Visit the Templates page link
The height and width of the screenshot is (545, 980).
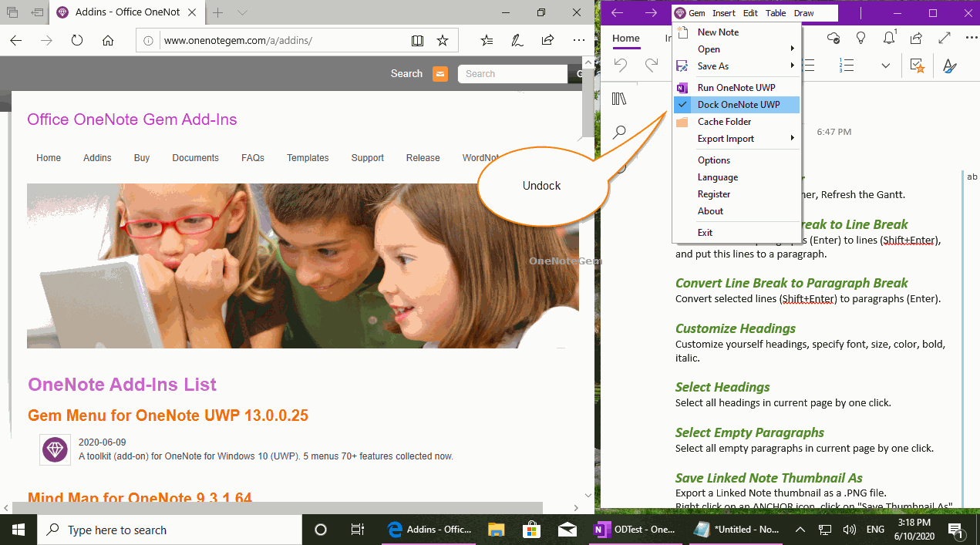click(x=308, y=158)
